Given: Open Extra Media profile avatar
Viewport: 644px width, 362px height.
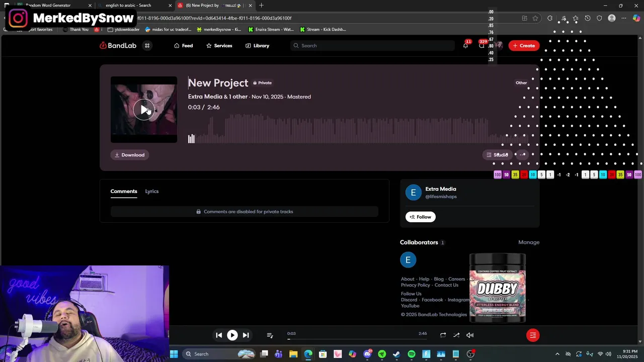Looking at the screenshot, I should pyautogui.click(x=414, y=192).
